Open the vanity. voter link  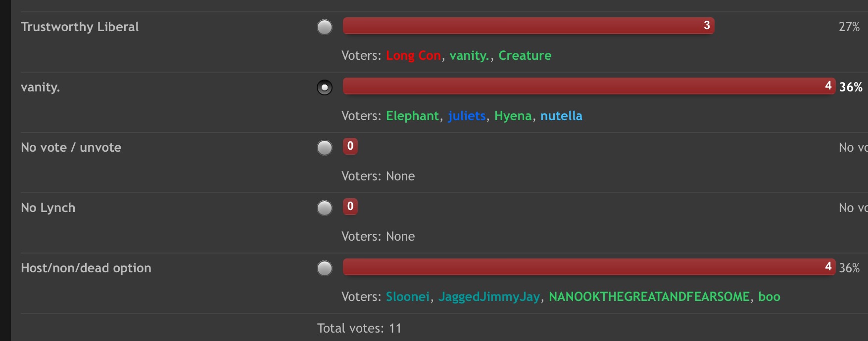(469, 55)
